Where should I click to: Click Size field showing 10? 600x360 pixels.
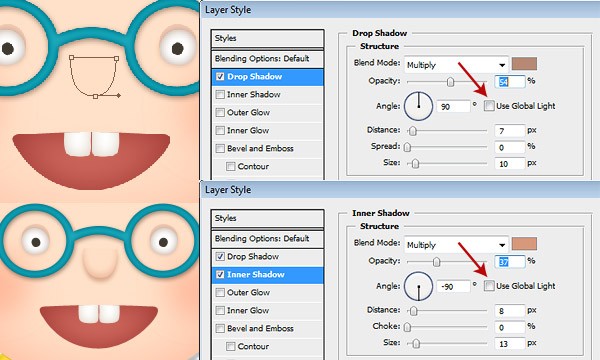pos(509,164)
